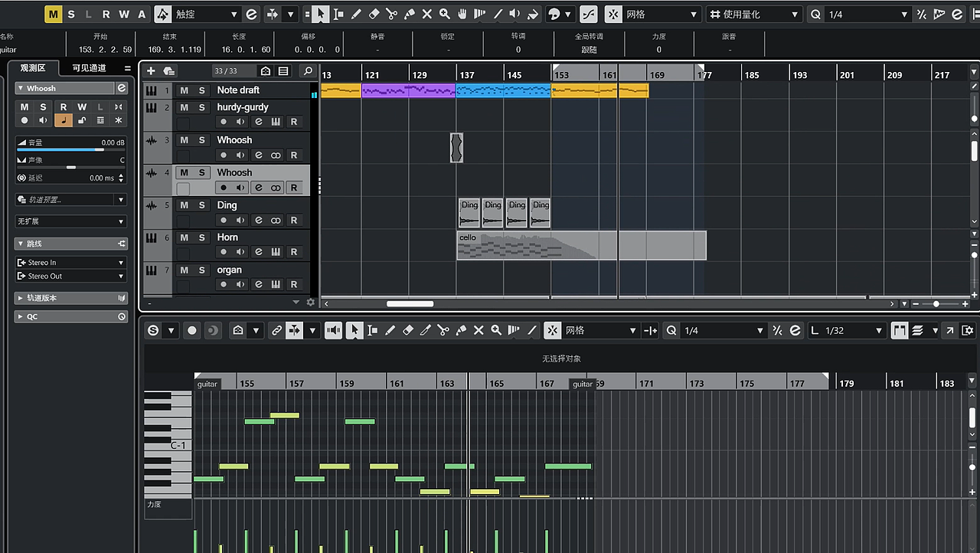
Task: Open the 无扩展 expansion dropdown
Action: click(x=70, y=221)
